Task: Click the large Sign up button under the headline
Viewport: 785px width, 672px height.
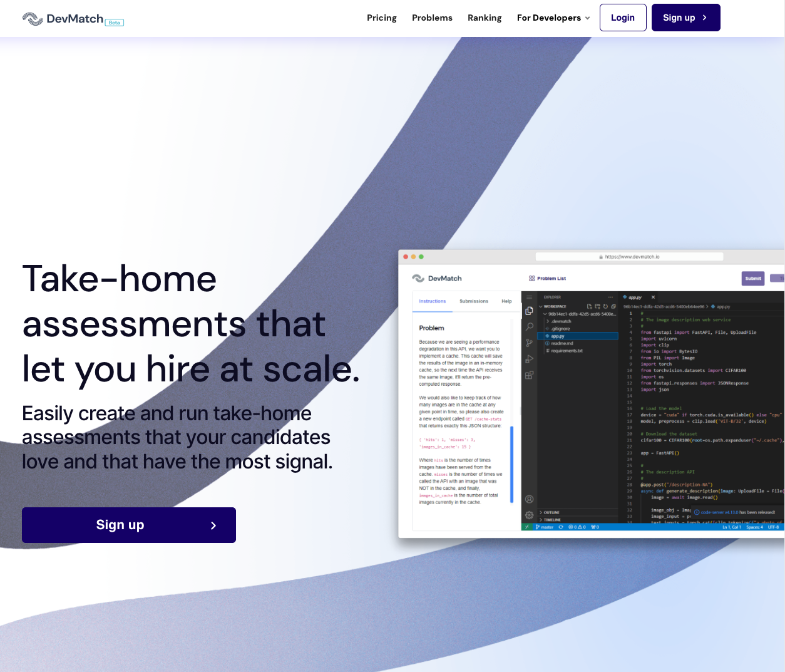Action: tap(129, 525)
